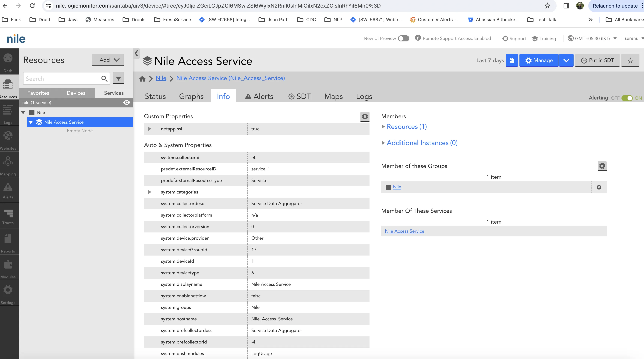
Task: Collapse the Nile folder in tree
Action: tap(23, 112)
